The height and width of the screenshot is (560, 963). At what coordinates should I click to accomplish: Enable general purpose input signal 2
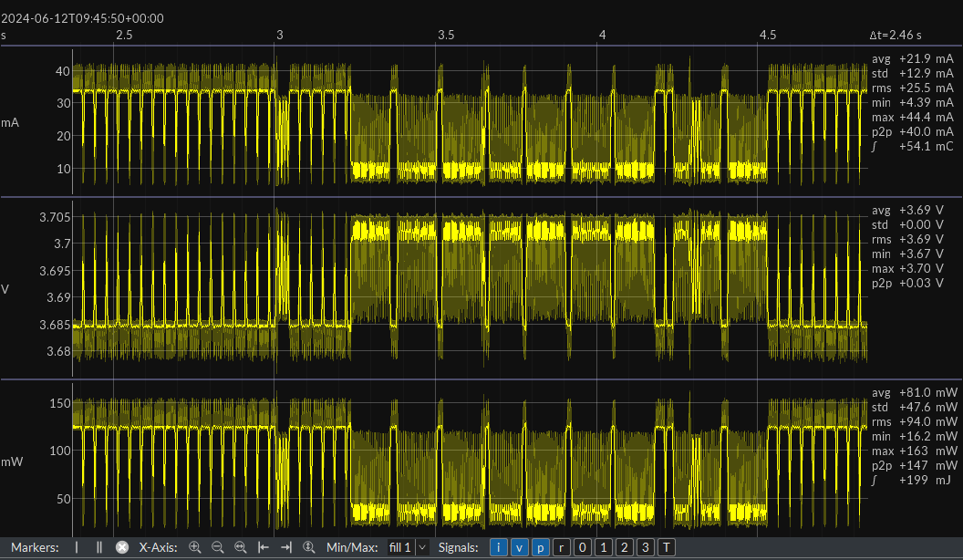(x=624, y=547)
